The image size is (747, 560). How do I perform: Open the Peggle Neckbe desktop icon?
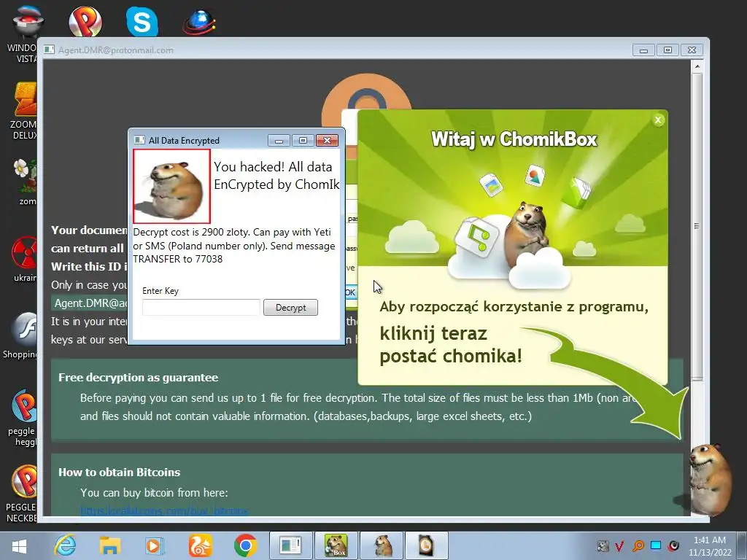tap(23, 494)
